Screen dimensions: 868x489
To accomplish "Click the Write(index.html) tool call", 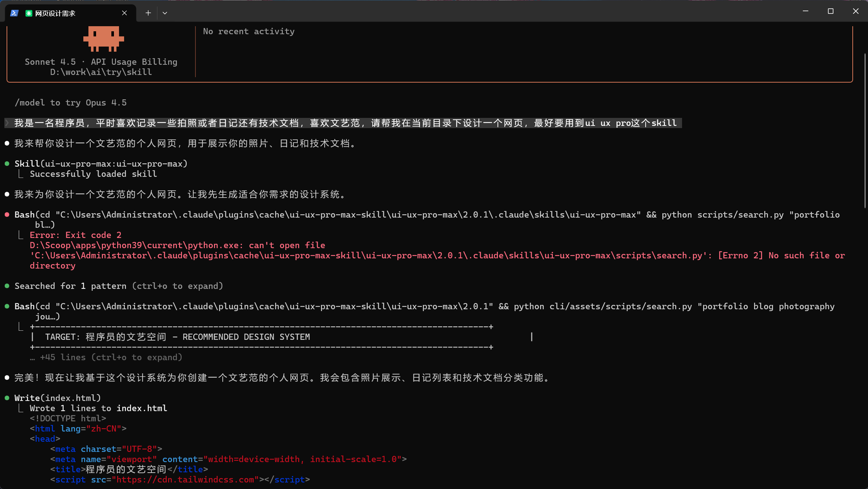I will tap(58, 398).
